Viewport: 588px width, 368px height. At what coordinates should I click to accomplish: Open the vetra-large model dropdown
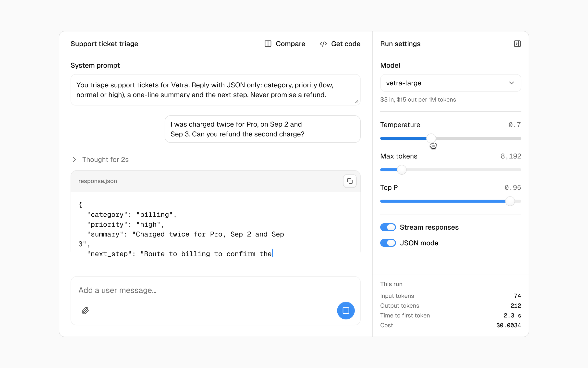click(x=451, y=83)
